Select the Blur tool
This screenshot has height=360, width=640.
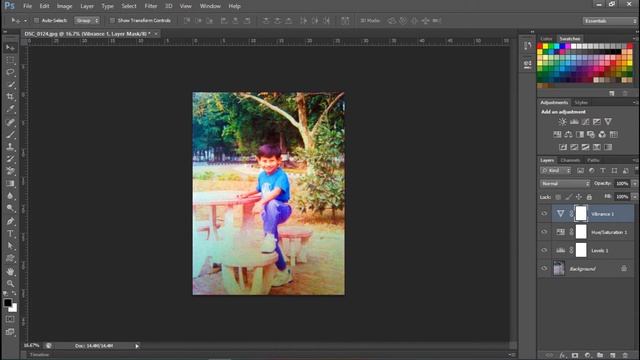[x=10, y=196]
